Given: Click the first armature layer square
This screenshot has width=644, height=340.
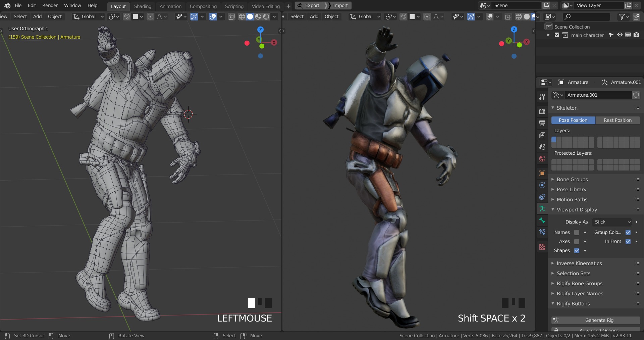Looking at the screenshot, I should (554, 139).
